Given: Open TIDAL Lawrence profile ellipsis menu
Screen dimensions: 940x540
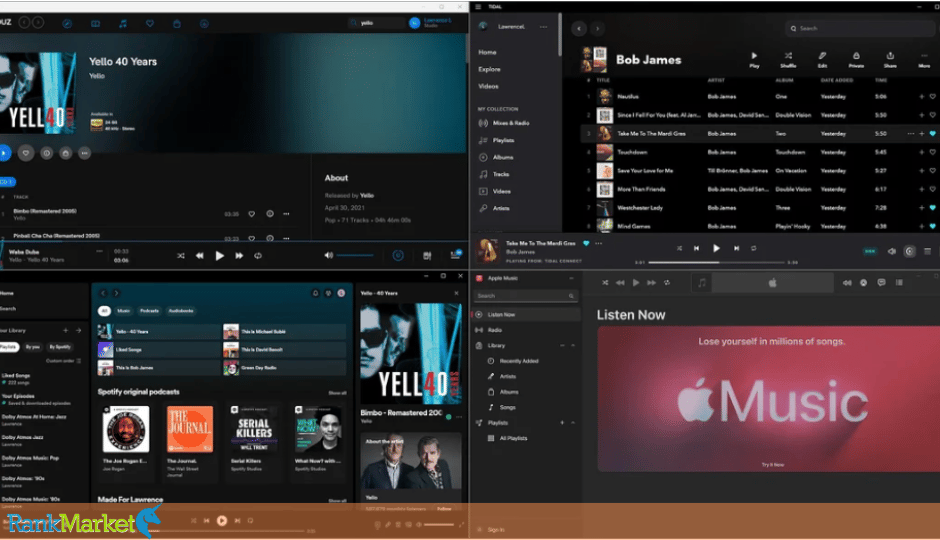Looking at the screenshot, I should (543, 26).
